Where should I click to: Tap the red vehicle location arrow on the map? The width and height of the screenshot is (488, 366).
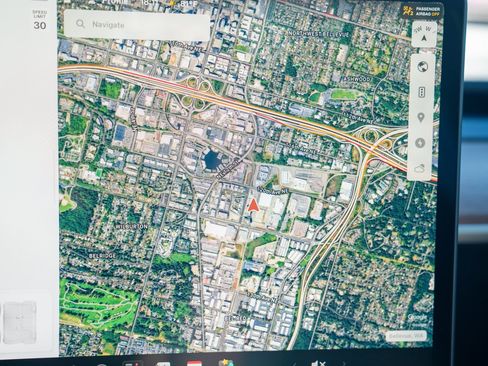point(253,205)
